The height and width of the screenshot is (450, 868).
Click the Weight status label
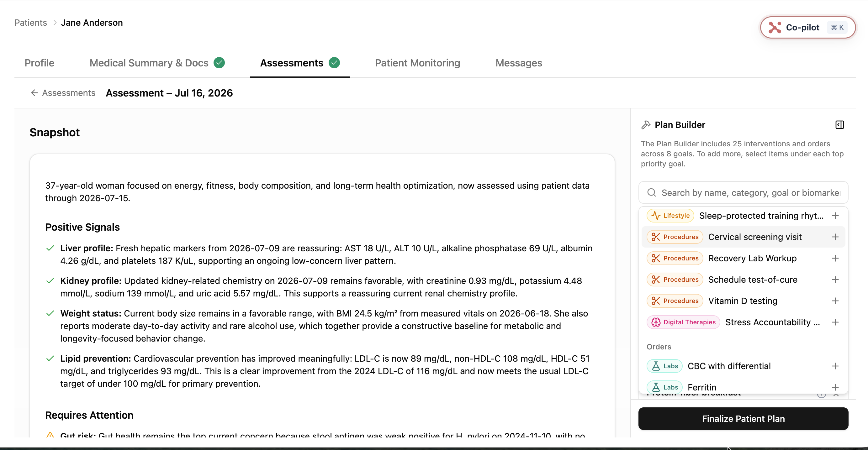click(91, 314)
